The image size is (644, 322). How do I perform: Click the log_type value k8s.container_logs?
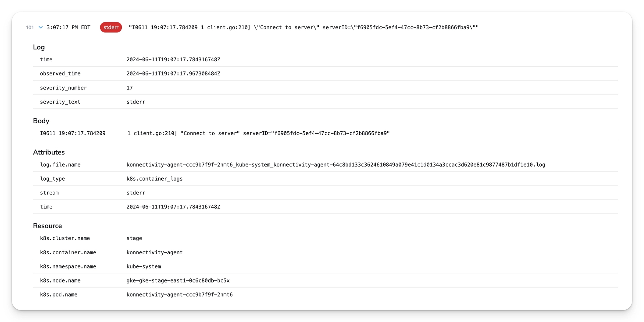(x=155, y=179)
